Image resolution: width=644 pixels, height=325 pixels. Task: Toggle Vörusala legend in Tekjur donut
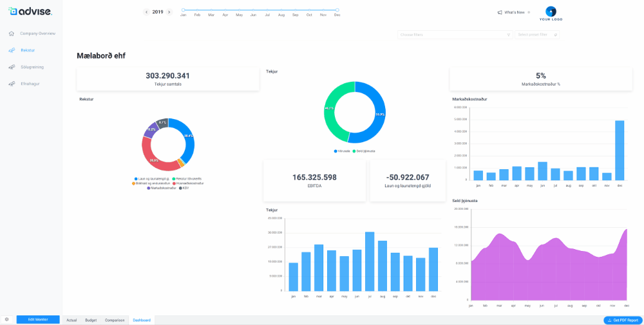[x=343, y=151]
